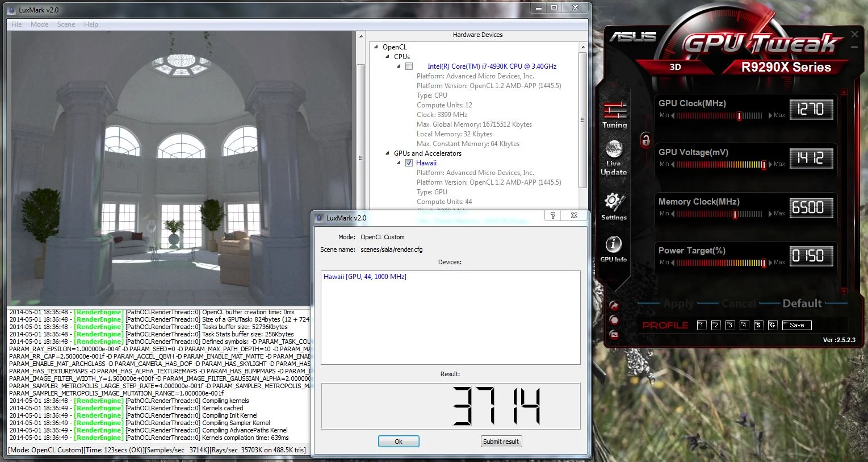Viewport: 868px width, 462px height.
Task: Enable the Intel Core i7-4930K CPU checkbox
Action: pyautogui.click(x=409, y=66)
